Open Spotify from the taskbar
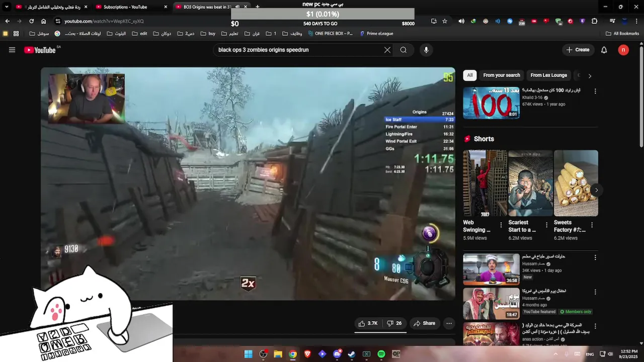 click(381, 354)
